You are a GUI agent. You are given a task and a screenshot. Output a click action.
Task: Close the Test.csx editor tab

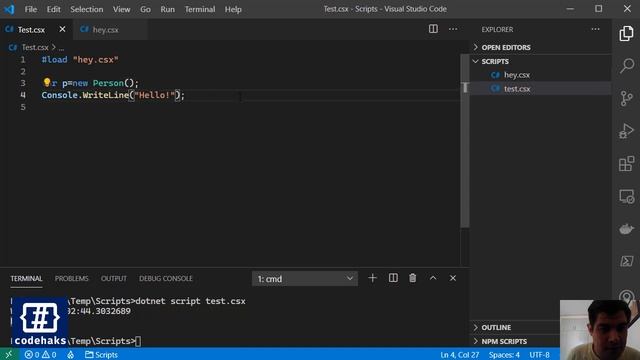click(62, 29)
